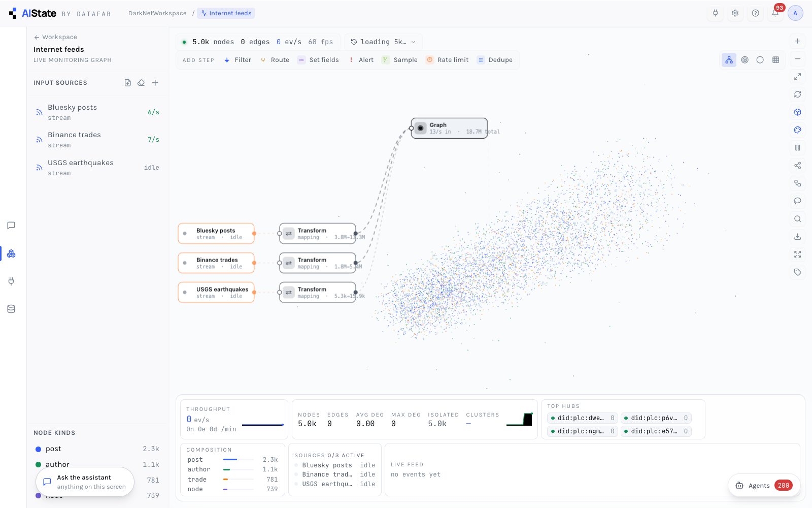Image resolution: width=812 pixels, height=508 pixels.
Task: Download the graph export
Action: [x=797, y=237]
